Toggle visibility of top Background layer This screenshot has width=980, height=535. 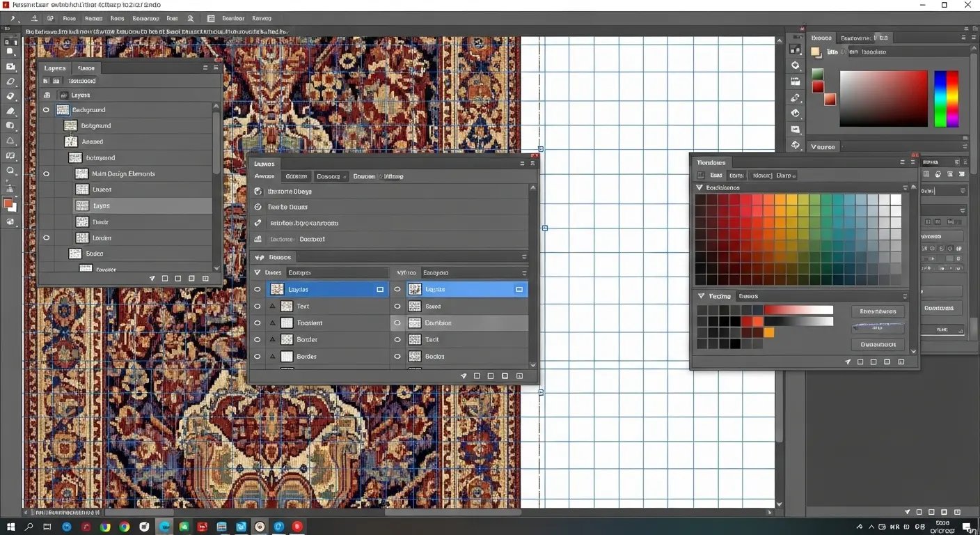pos(47,110)
